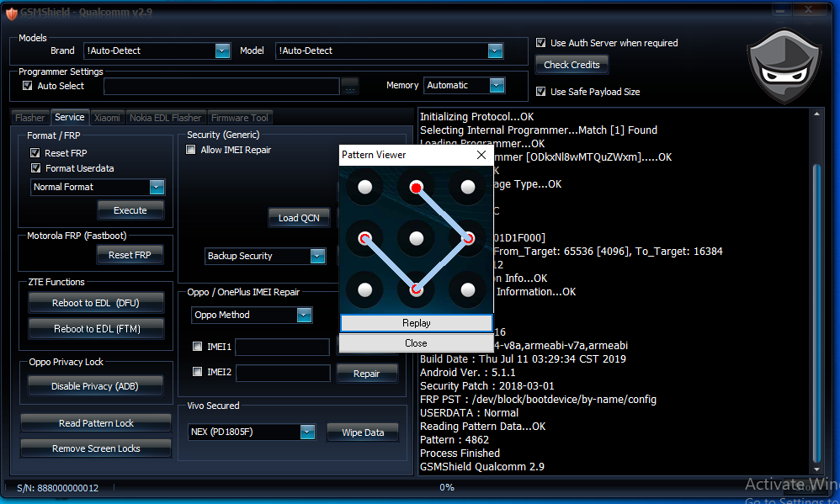
Task: Open the Model dropdown
Action: [496, 50]
